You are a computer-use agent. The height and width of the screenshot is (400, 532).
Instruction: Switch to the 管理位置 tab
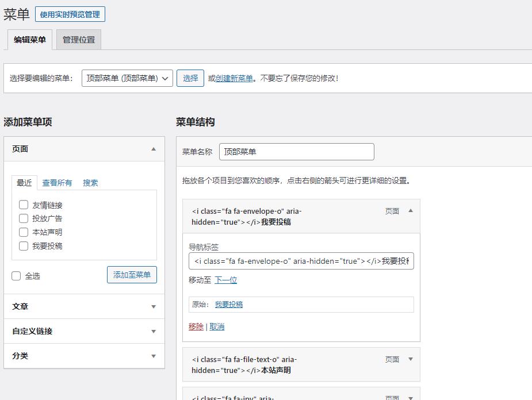click(79, 40)
